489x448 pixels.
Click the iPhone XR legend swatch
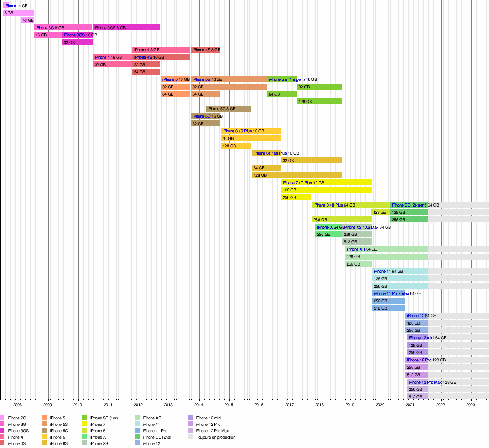(x=137, y=418)
